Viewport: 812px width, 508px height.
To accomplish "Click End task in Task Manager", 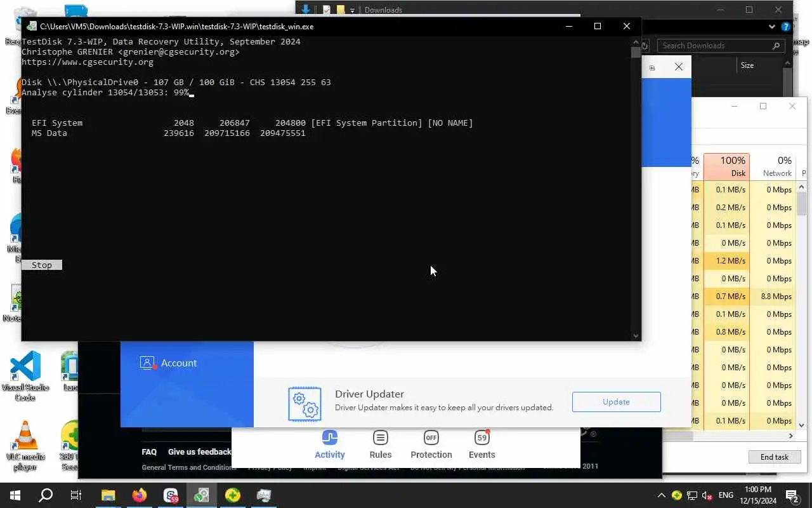I will tap(775, 457).
